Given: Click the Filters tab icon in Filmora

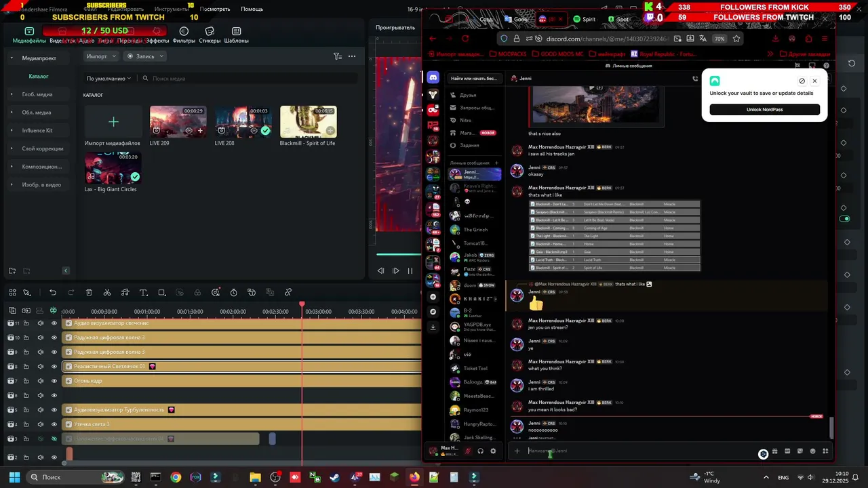Looking at the screenshot, I should point(184,31).
